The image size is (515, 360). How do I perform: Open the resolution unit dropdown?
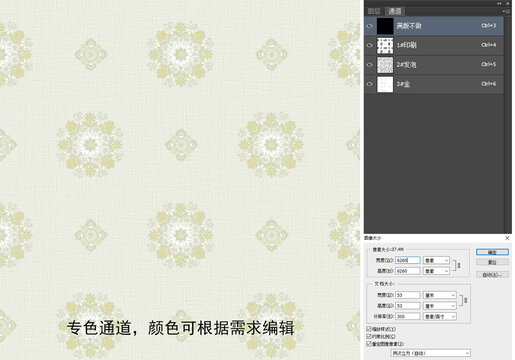pyautogui.click(x=440, y=316)
